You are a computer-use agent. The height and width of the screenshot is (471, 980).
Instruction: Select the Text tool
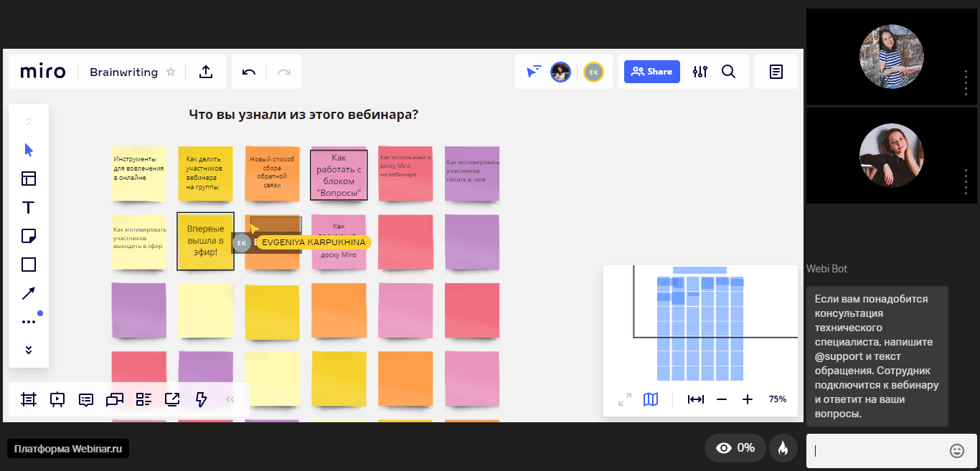(29, 208)
